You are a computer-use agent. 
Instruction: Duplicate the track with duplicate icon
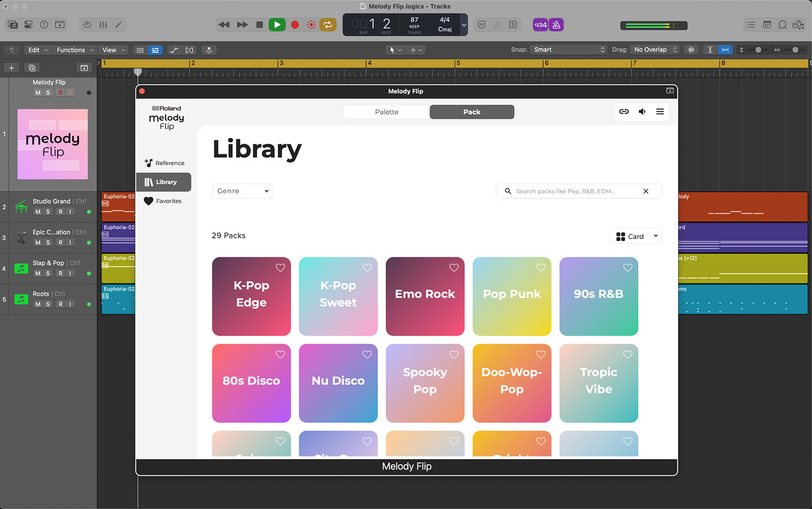(x=32, y=68)
